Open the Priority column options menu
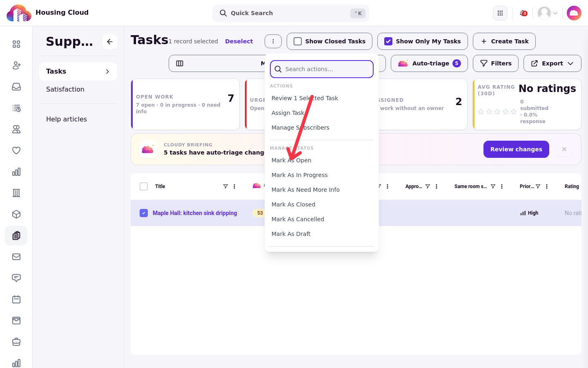This screenshot has width=588, height=368. pos(547,186)
